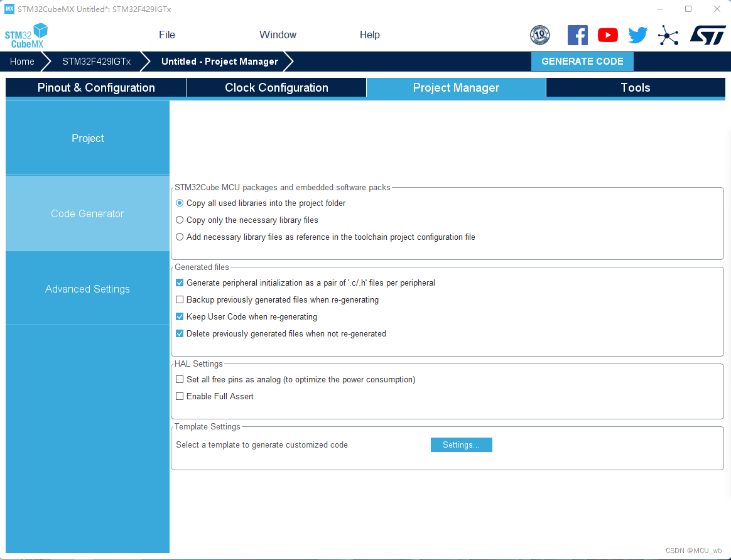731x560 pixels.
Task: Switch to the Tools tab
Action: coord(636,88)
